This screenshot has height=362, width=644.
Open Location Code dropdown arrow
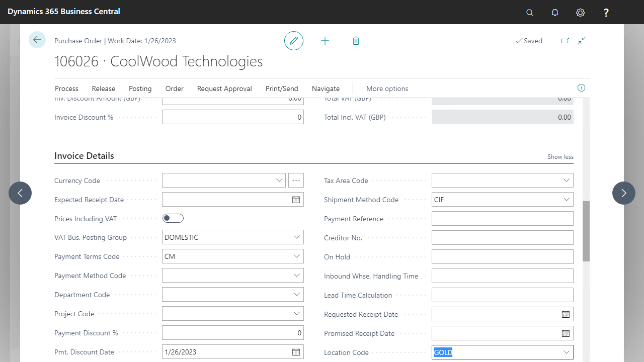566,352
